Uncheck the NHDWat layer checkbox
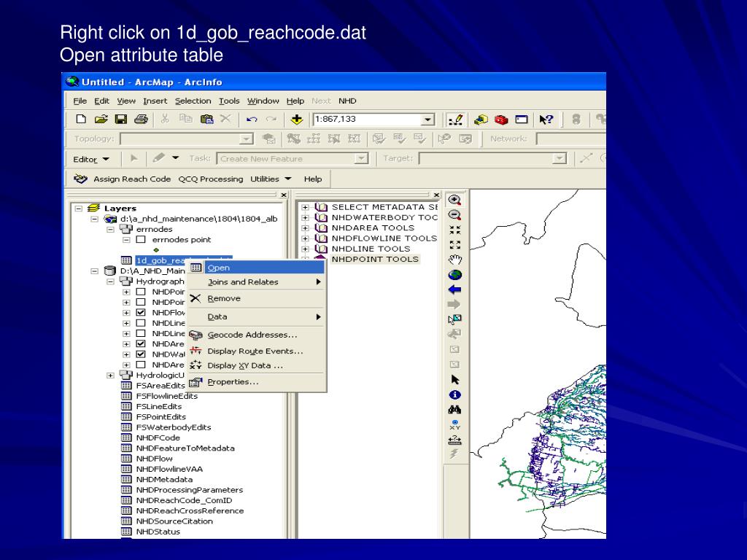The width and height of the screenshot is (747, 560). click(141, 354)
